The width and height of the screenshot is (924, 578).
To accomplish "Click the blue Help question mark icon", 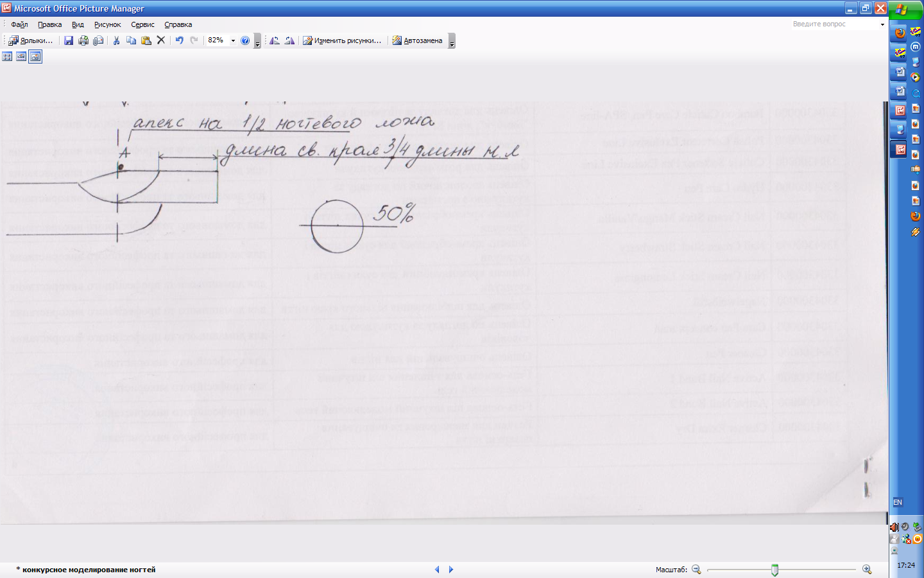I will [245, 40].
